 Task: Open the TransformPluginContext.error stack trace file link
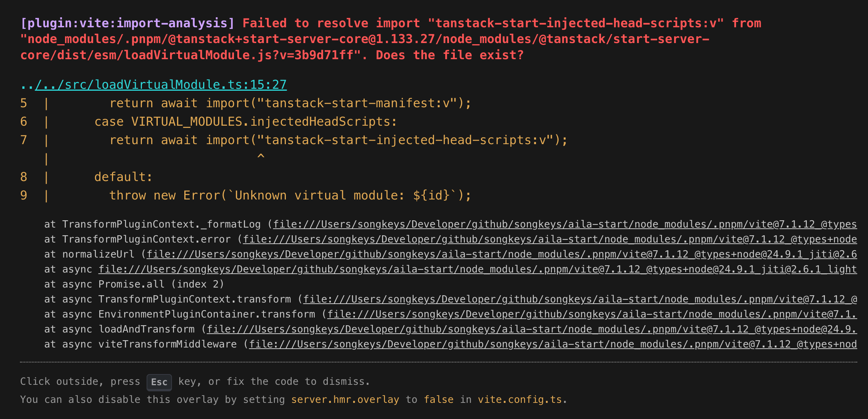[x=550, y=239]
